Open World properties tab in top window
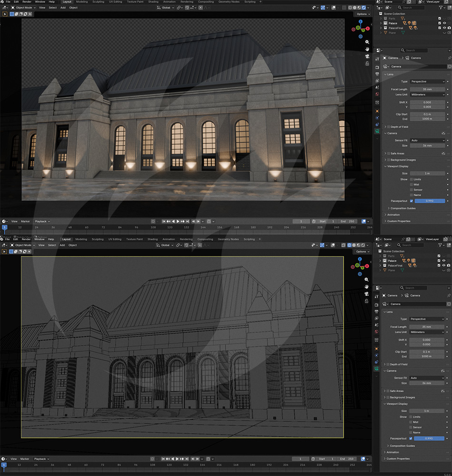 tap(377, 94)
